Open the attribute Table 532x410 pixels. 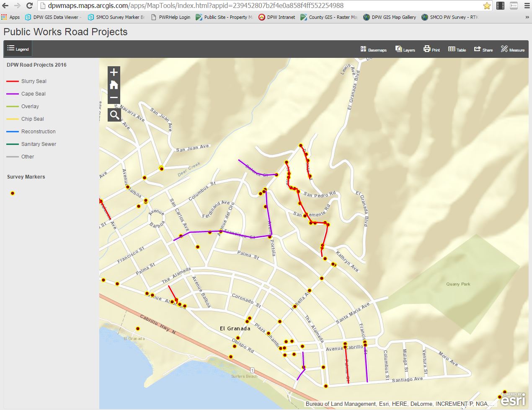tap(457, 49)
